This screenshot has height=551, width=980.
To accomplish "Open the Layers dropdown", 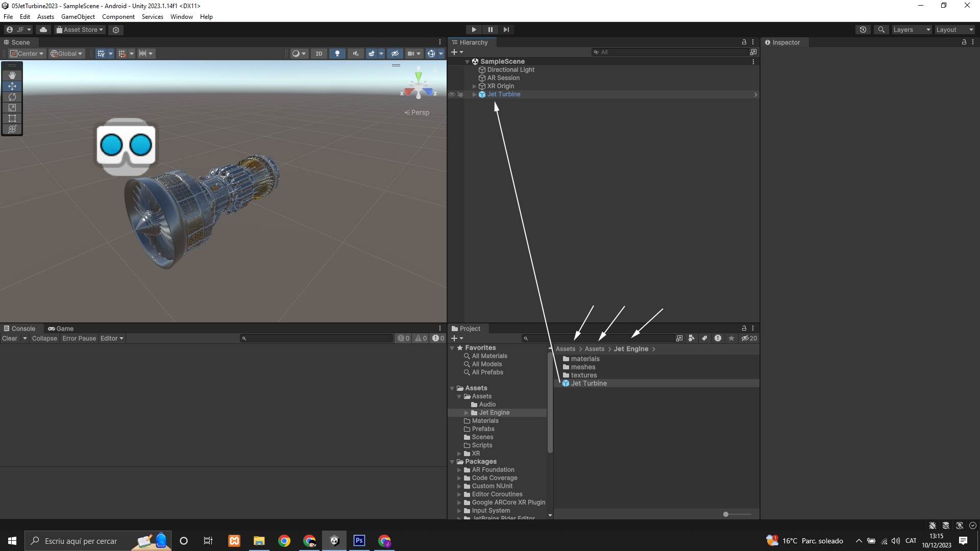I will click(x=911, y=30).
